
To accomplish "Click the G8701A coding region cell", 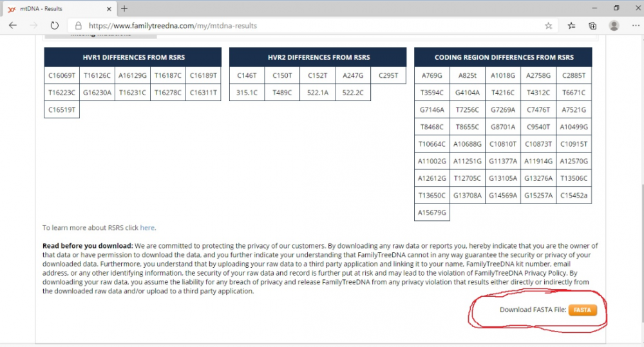I will click(x=503, y=127).
